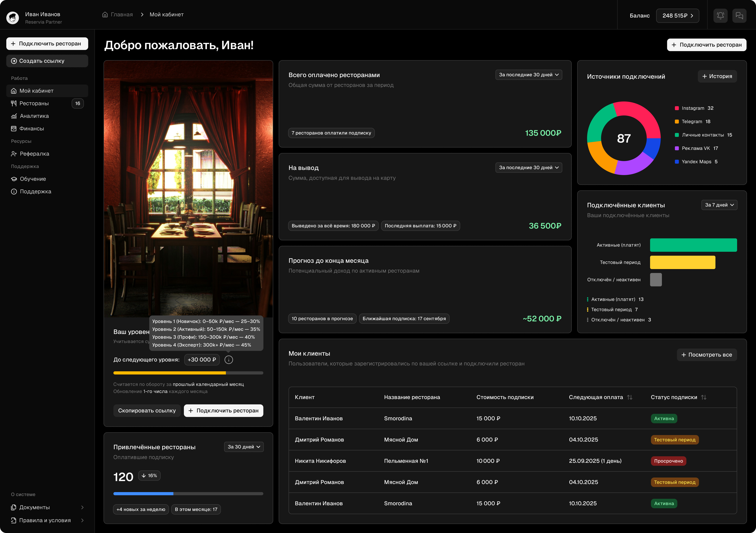Go to Рефералка sidebar item
The width and height of the screenshot is (756, 533).
click(34, 154)
